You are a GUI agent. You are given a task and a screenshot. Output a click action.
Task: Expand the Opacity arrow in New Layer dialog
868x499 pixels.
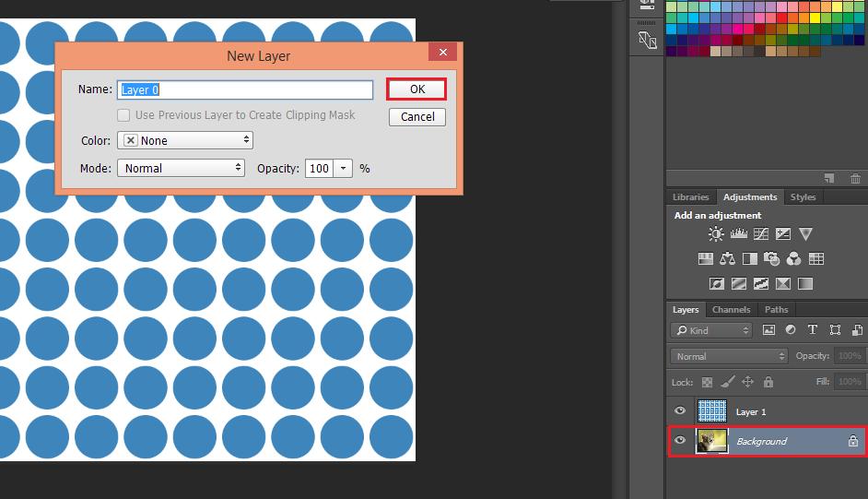pos(343,168)
